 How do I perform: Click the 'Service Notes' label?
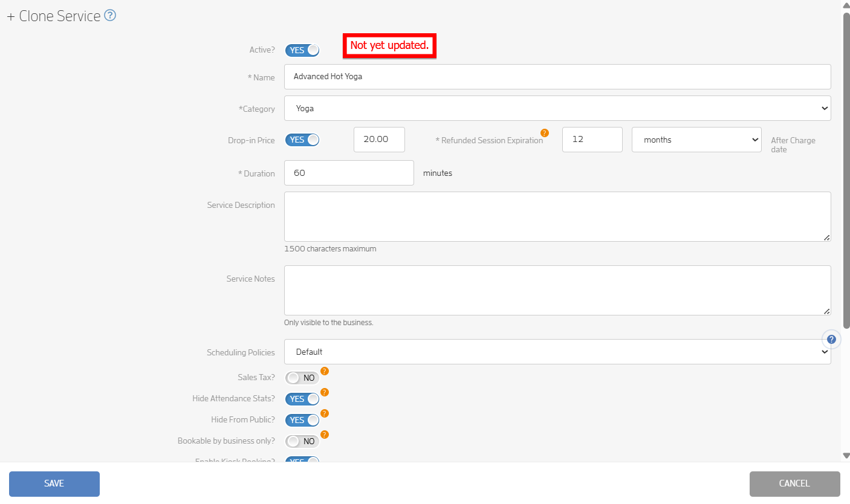(x=250, y=279)
